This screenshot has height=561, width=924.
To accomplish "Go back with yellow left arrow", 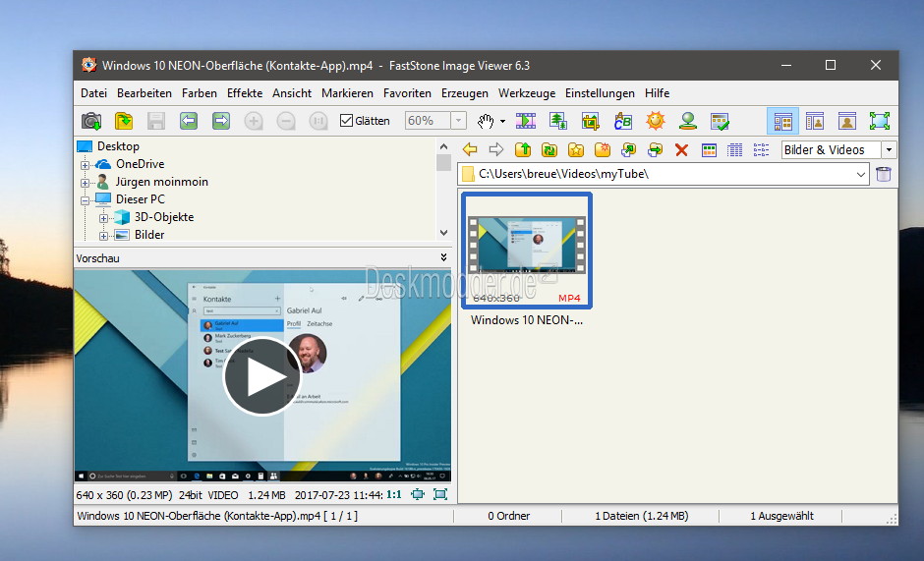I will click(x=470, y=149).
